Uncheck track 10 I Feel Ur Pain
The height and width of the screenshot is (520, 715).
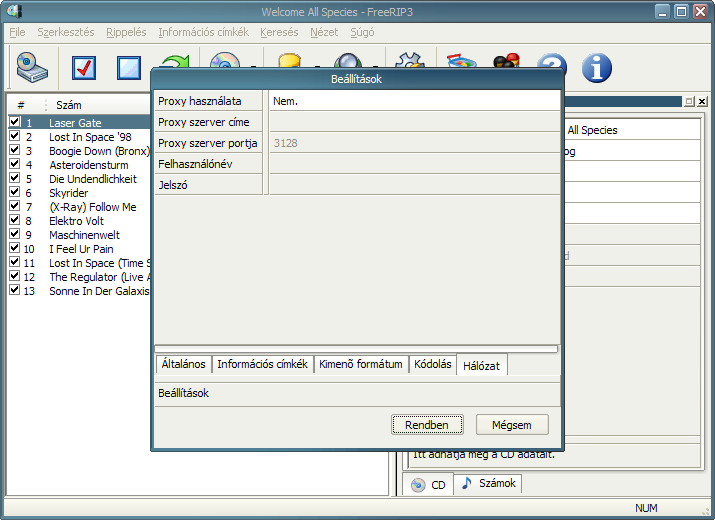(x=15, y=248)
